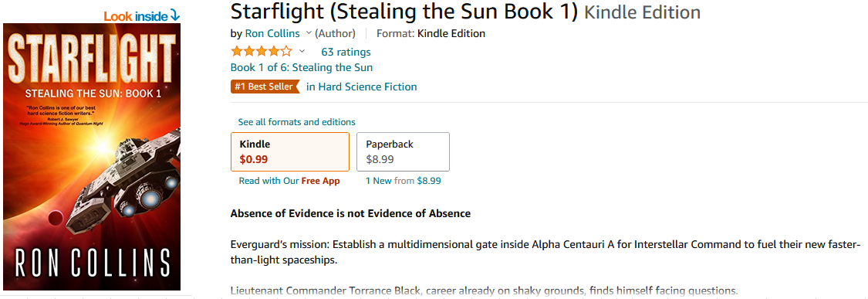
Task: Open the Starflight book cover image
Action: (x=92, y=156)
